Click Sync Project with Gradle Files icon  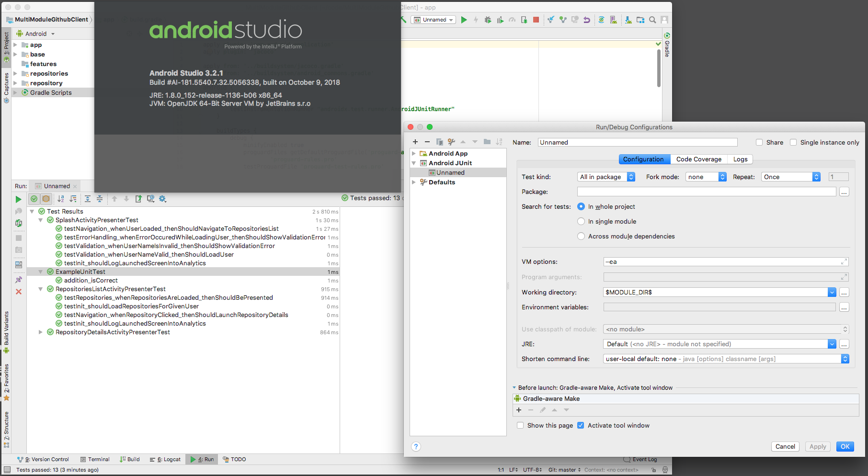tap(601, 20)
